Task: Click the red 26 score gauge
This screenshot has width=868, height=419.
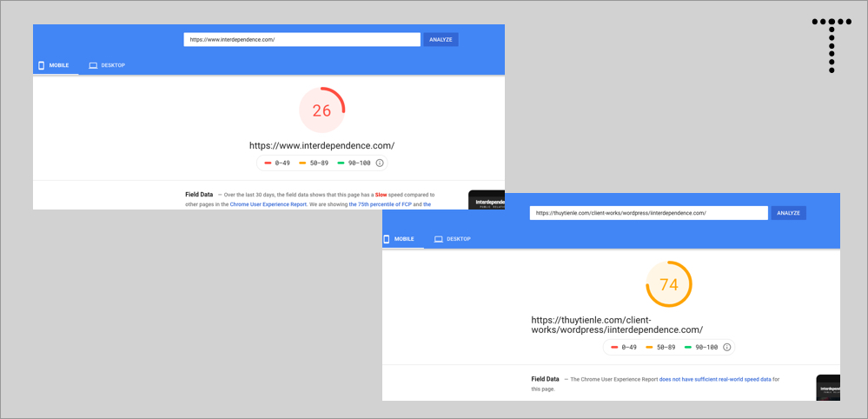Action: point(321,110)
